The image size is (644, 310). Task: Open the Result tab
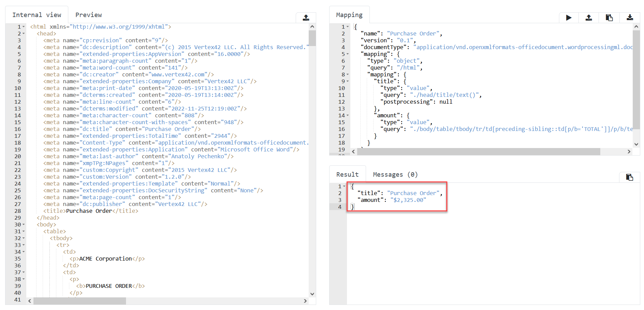tap(348, 174)
